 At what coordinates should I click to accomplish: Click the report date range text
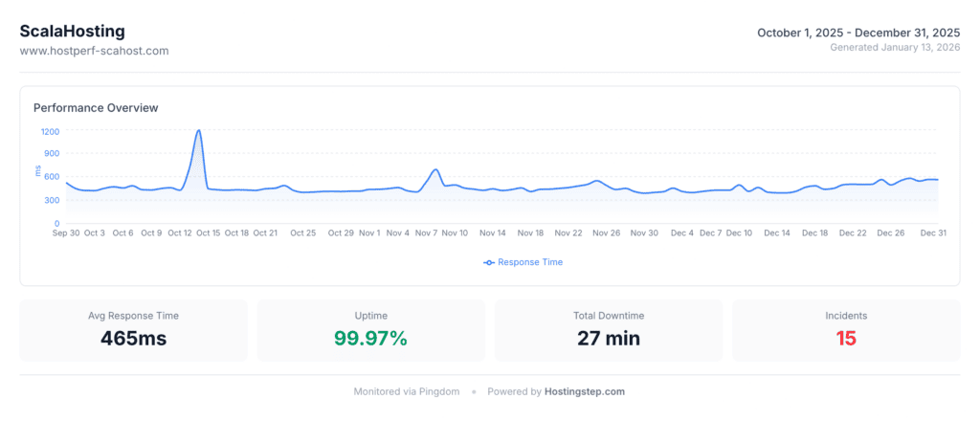[x=857, y=33]
